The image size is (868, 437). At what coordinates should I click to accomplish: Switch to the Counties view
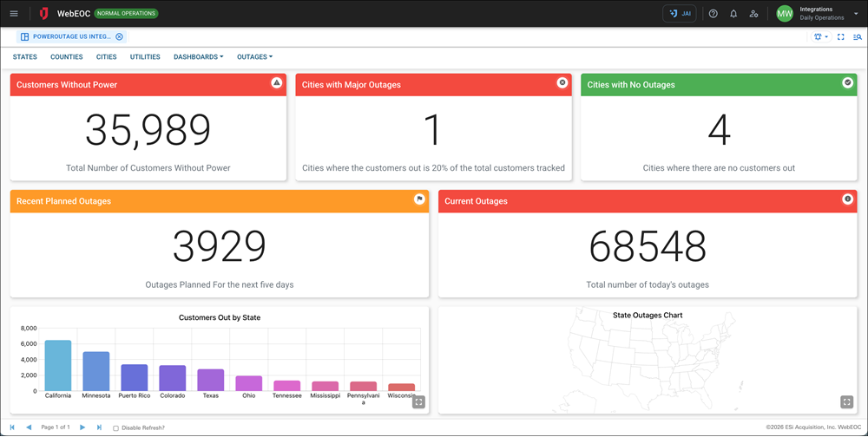tap(67, 57)
